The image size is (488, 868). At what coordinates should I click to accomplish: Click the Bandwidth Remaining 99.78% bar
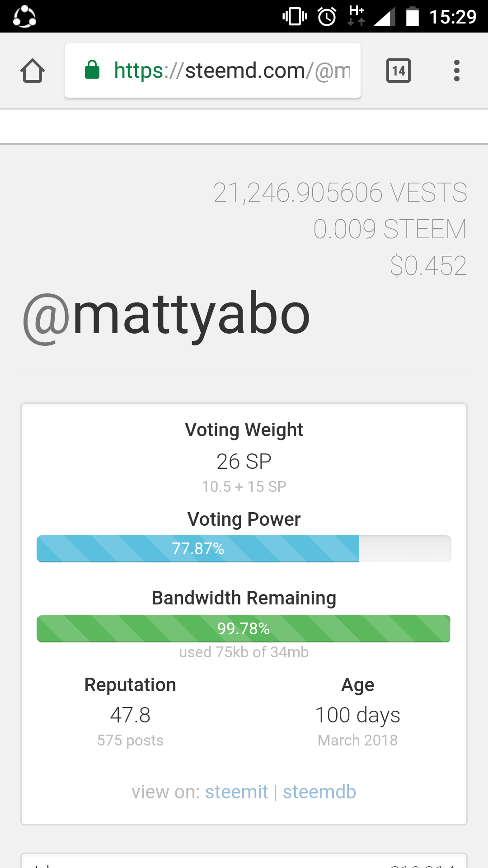244,629
